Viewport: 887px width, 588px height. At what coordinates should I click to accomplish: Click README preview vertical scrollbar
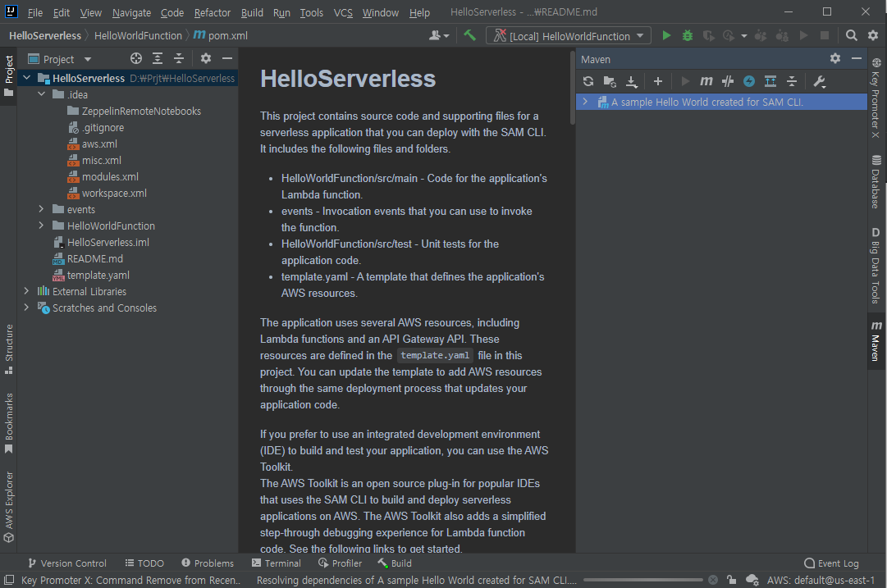[573, 89]
